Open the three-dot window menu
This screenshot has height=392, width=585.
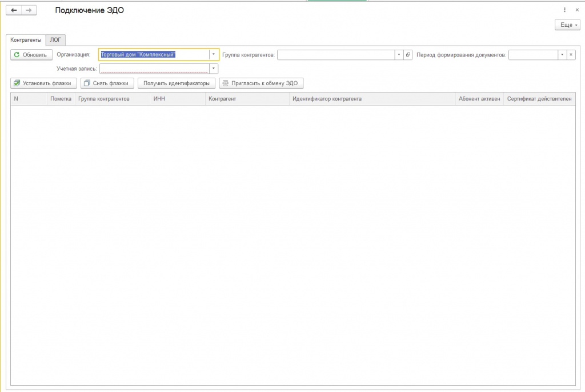point(564,10)
